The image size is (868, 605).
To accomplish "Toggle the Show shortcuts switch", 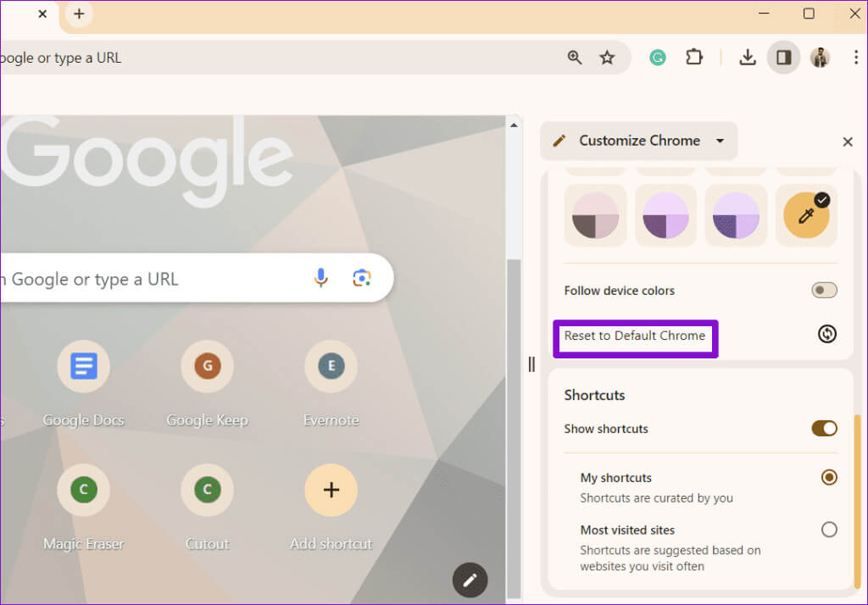I will coord(824,428).
